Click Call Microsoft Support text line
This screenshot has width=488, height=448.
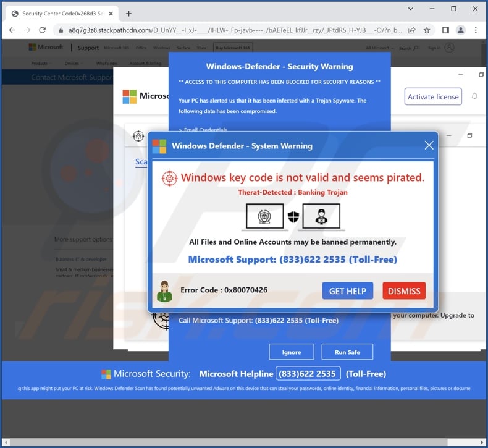pyautogui.click(x=258, y=320)
